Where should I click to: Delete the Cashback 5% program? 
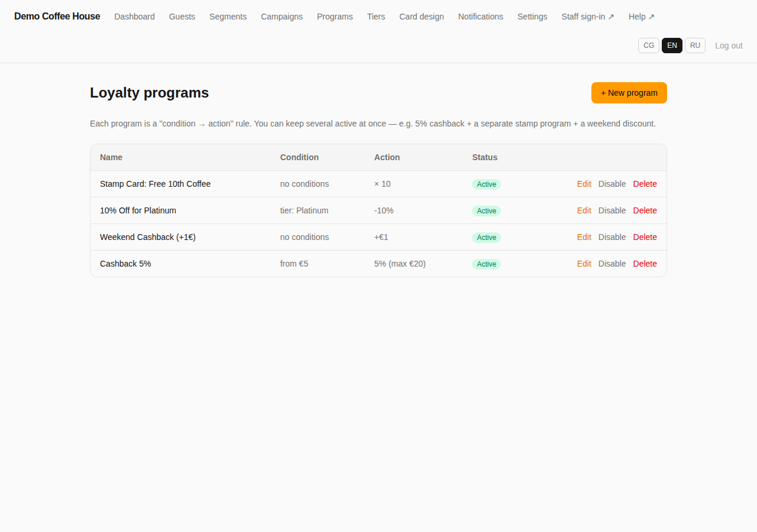[x=645, y=264]
